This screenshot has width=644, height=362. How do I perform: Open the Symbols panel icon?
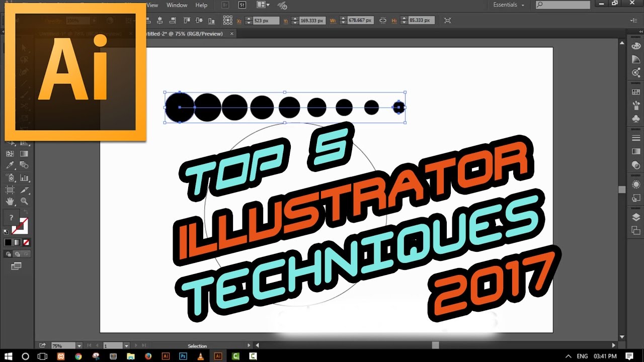(x=636, y=119)
